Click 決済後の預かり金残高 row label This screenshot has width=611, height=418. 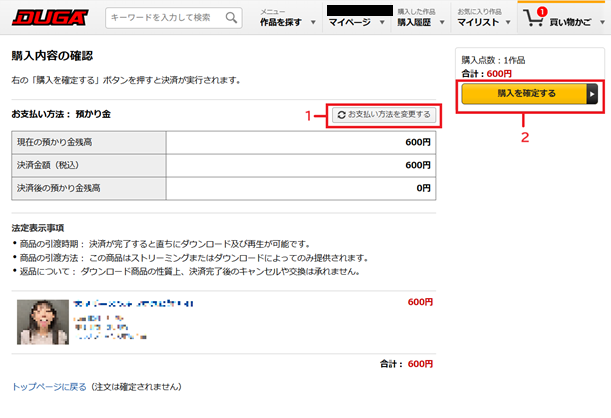58,188
